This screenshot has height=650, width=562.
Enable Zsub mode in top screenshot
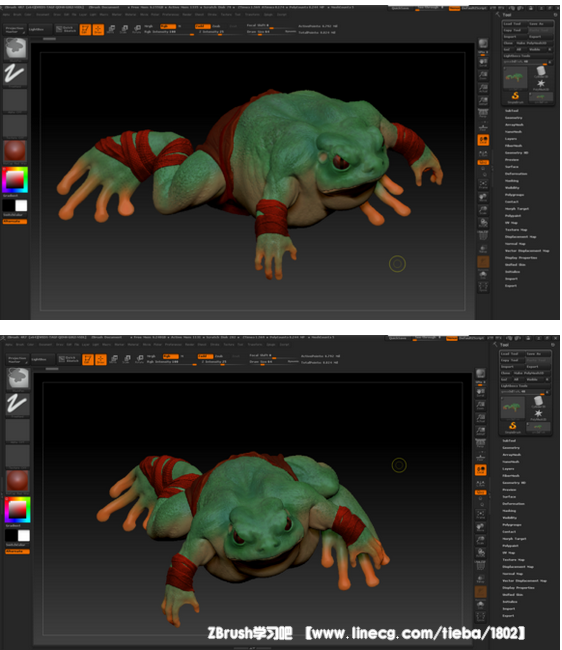click(216, 26)
